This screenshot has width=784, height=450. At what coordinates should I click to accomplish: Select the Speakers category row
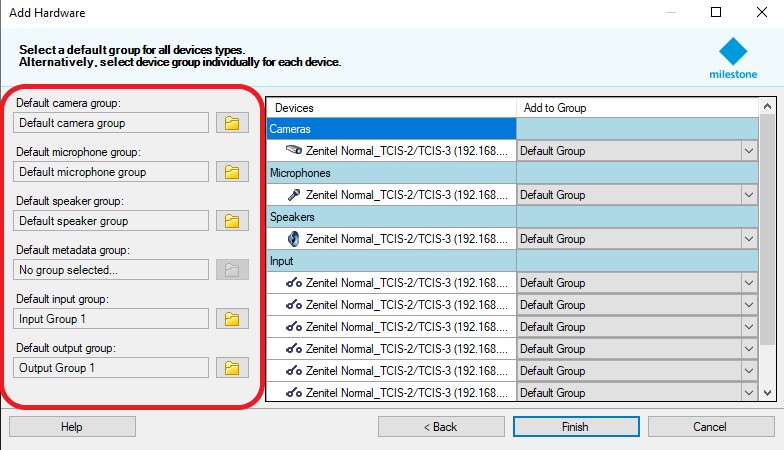tap(512, 216)
